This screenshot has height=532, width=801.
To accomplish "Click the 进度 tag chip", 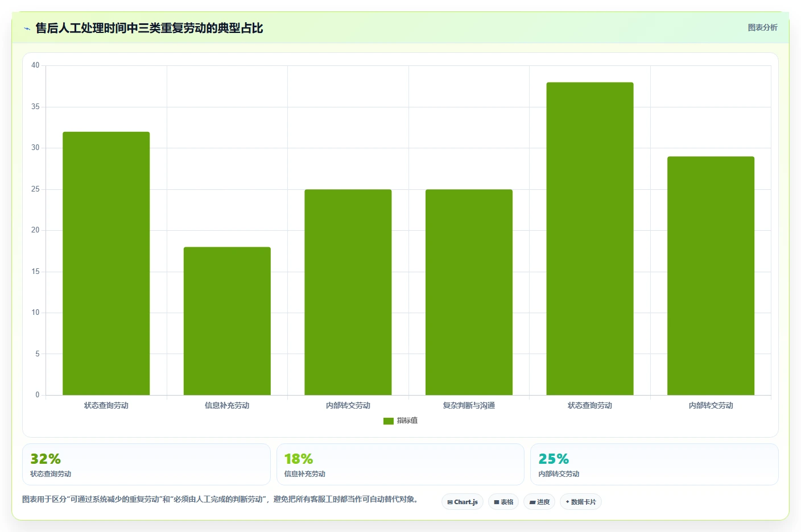I will [539, 502].
